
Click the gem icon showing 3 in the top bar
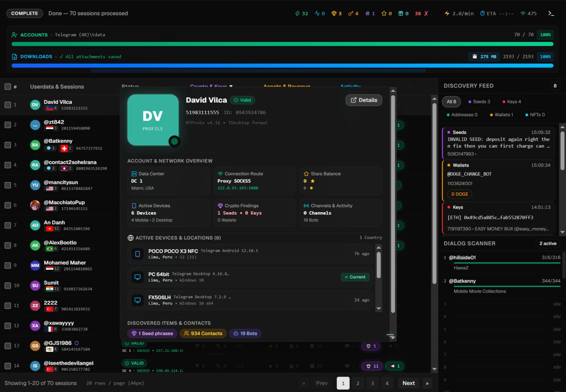pos(334,13)
